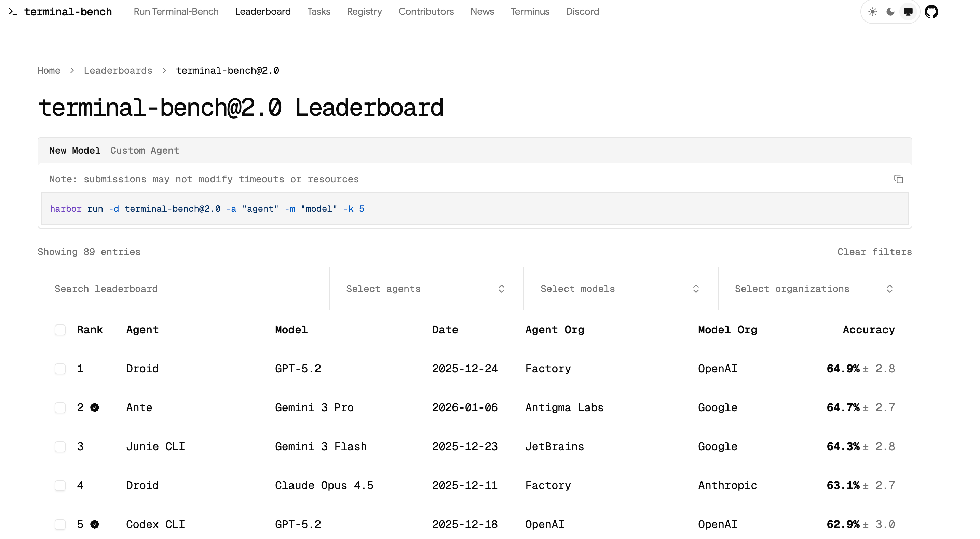This screenshot has width=980, height=539.
Task: Switch to light theme sun icon
Action: click(872, 12)
